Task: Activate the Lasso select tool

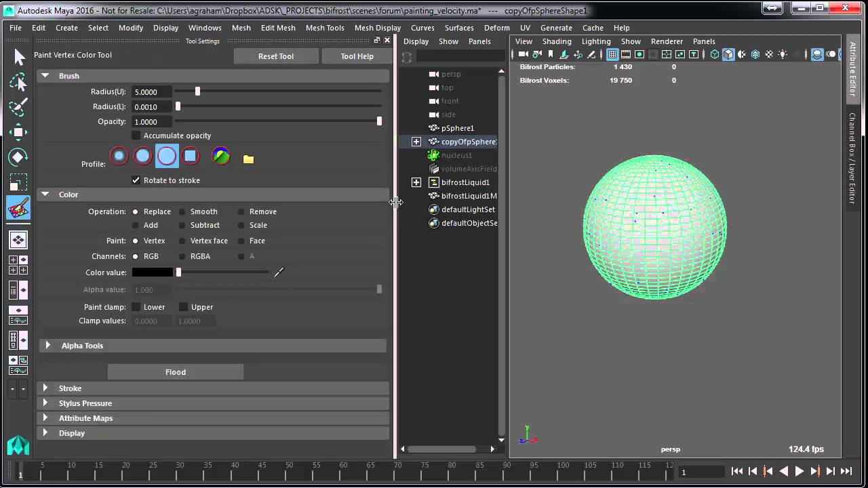Action: point(18,83)
